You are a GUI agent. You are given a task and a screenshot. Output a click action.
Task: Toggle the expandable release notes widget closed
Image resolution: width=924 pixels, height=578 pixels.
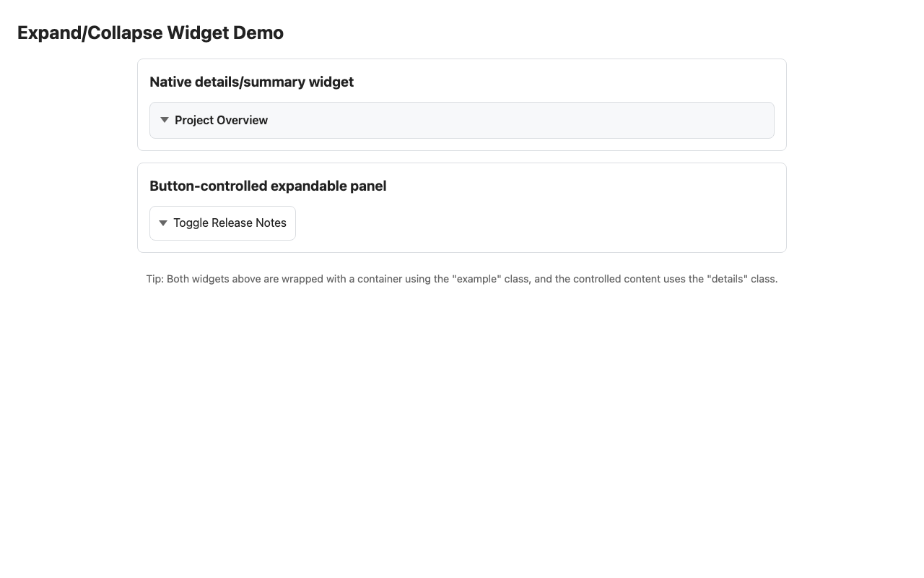(x=222, y=223)
